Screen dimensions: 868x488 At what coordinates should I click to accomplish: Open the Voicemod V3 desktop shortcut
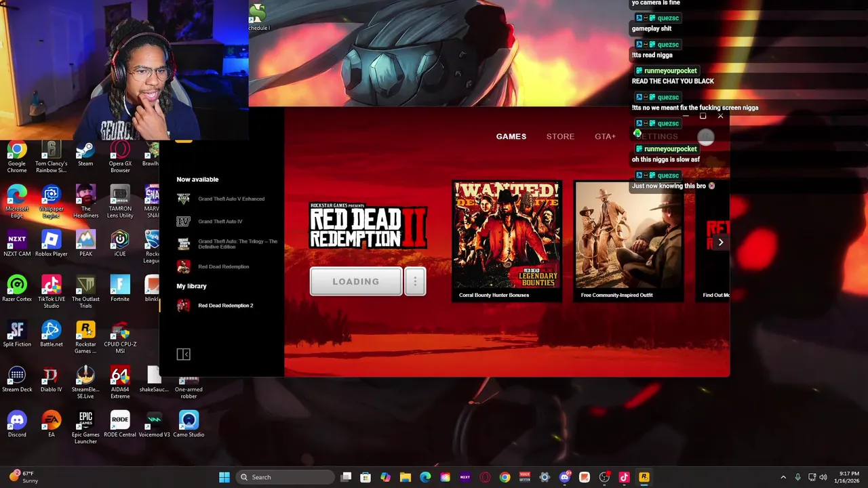(x=155, y=425)
